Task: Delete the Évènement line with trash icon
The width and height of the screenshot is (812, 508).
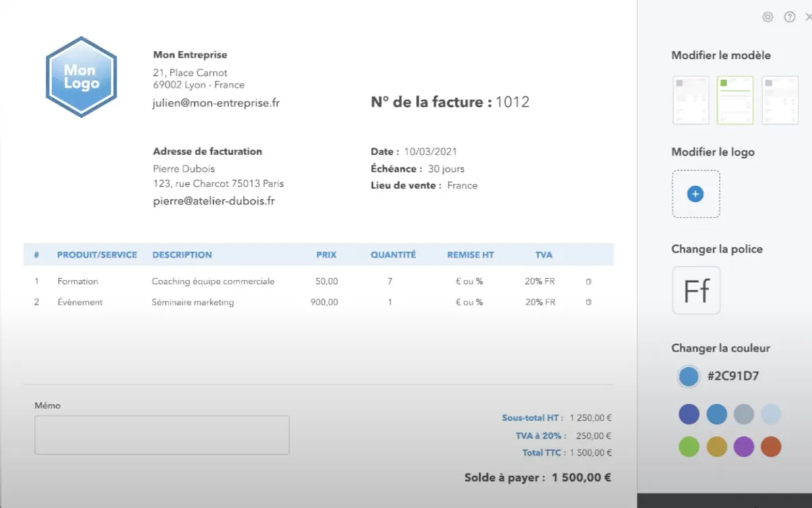Action: pyautogui.click(x=588, y=302)
